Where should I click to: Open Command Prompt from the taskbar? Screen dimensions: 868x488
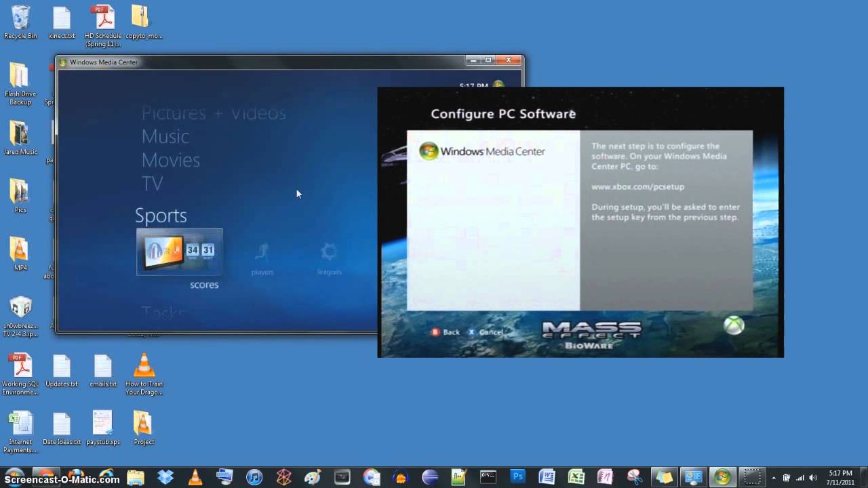tap(488, 476)
